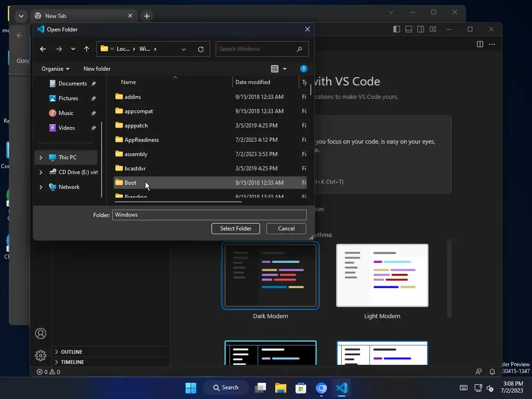Open Microsoft Store from taskbar

pos(301,388)
